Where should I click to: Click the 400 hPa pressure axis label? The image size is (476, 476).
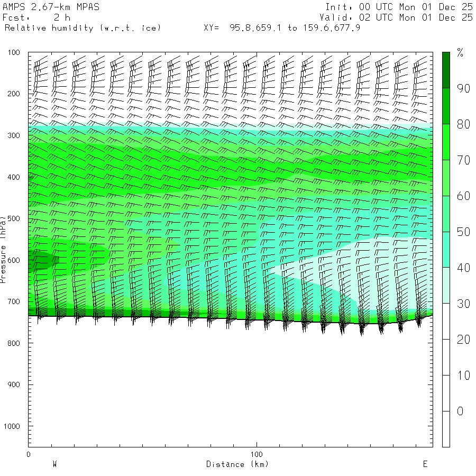pos(14,177)
